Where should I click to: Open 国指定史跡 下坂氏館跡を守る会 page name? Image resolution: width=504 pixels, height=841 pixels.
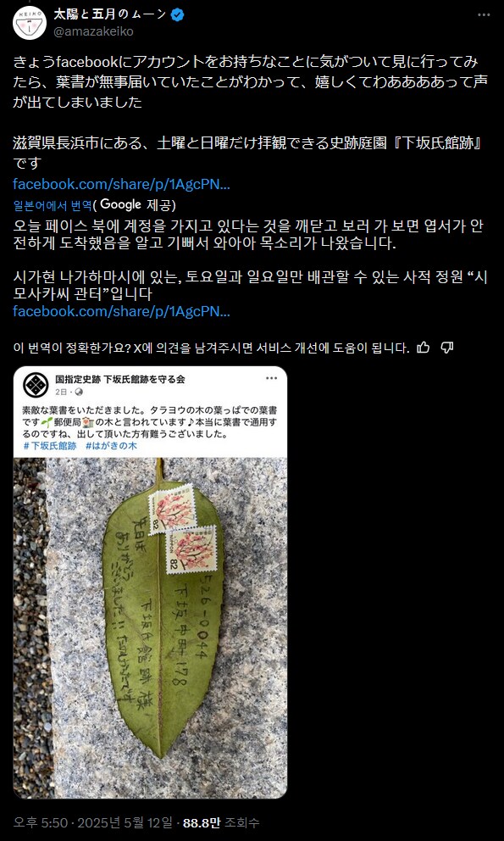pyautogui.click(x=120, y=379)
